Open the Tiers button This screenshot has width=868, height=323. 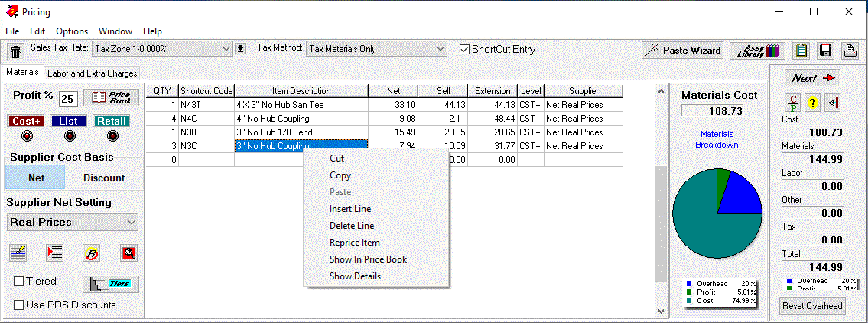[111, 284]
